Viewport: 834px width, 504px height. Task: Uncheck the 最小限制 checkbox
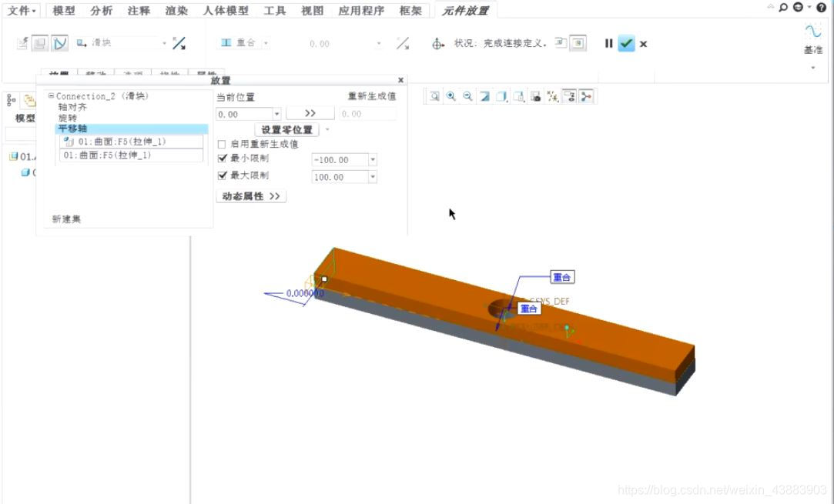(x=222, y=160)
